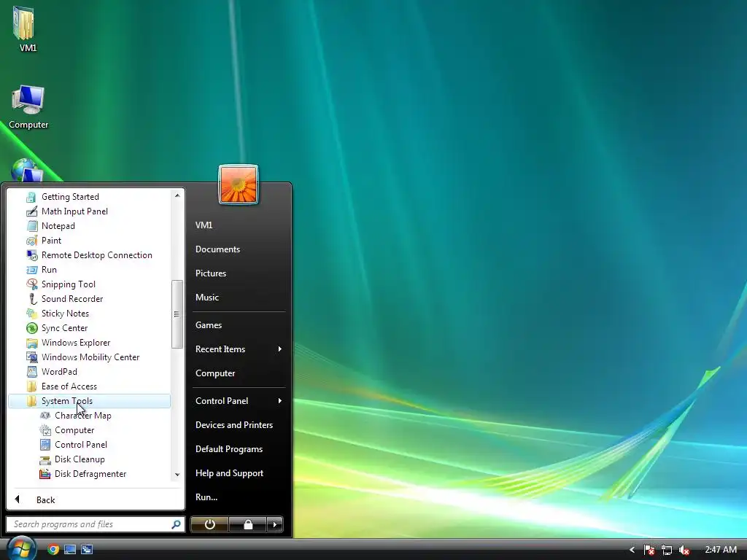Open Pictures from Start menu

(x=211, y=273)
